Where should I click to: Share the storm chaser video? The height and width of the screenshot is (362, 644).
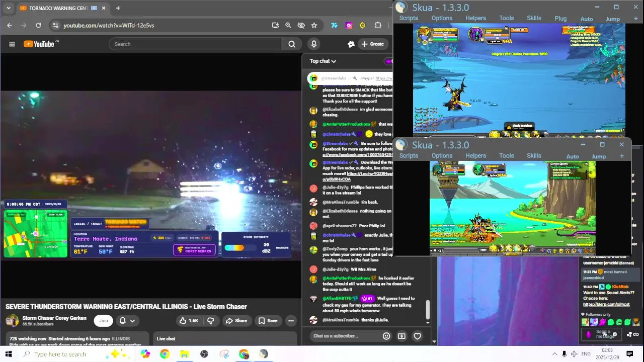236,321
